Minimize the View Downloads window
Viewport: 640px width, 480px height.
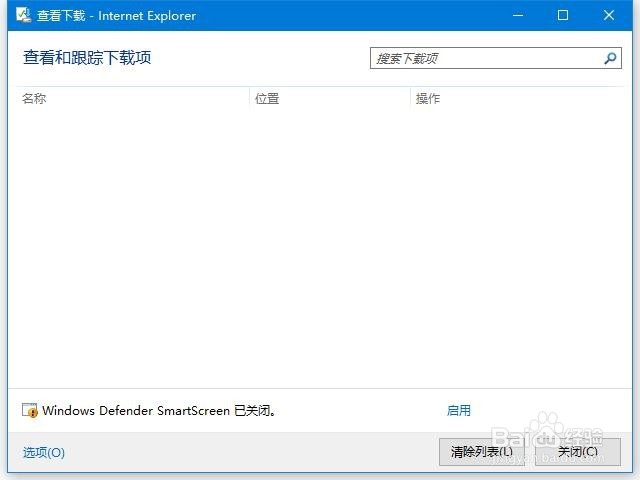coord(518,16)
